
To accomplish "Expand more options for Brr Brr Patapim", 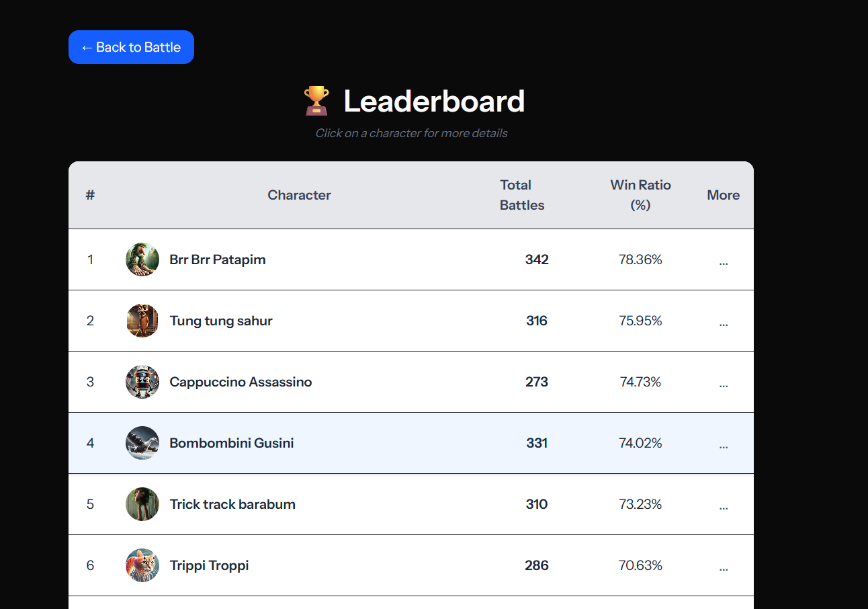I will [x=724, y=261].
